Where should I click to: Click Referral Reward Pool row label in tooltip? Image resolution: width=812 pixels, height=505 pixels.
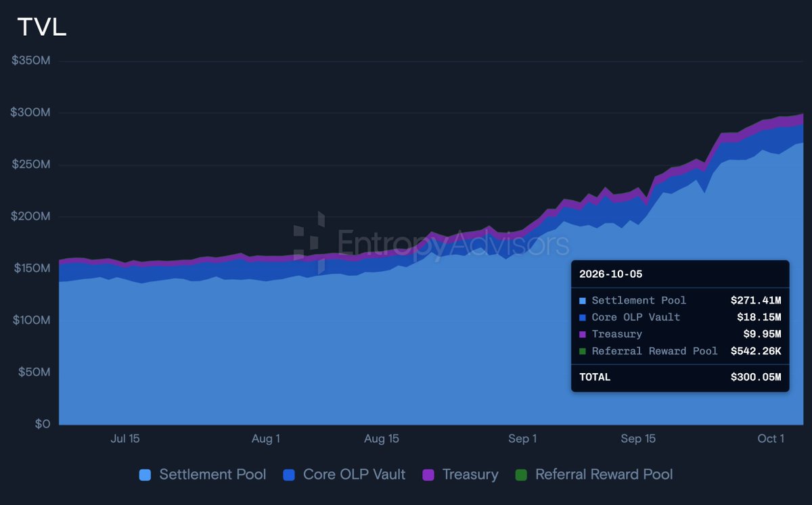click(655, 351)
